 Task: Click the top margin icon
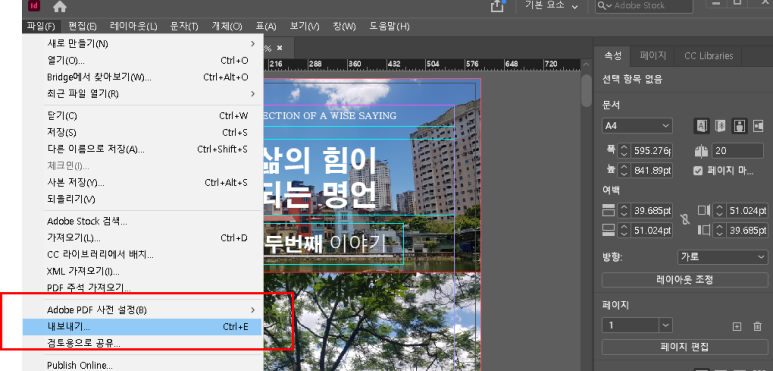pos(608,210)
